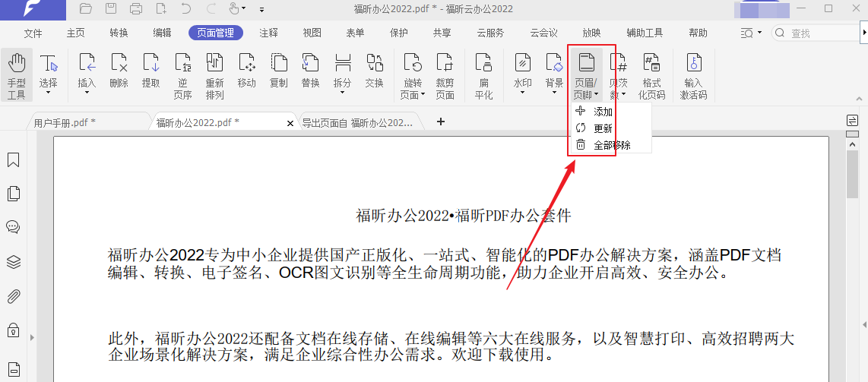Open the 注释 (Comment) ribbon tab
This screenshot has height=382, width=868.
click(x=268, y=33)
